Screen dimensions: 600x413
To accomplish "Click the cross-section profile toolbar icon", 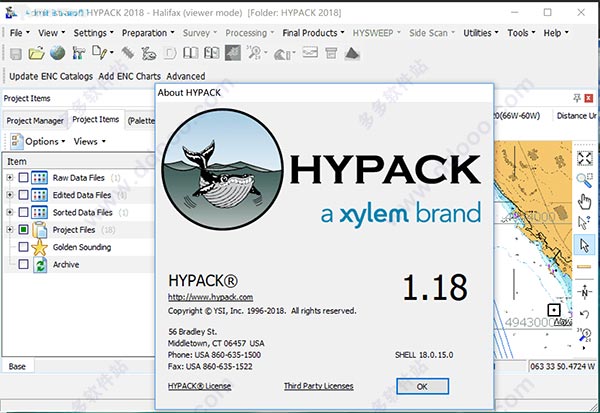I will pos(310,52).
